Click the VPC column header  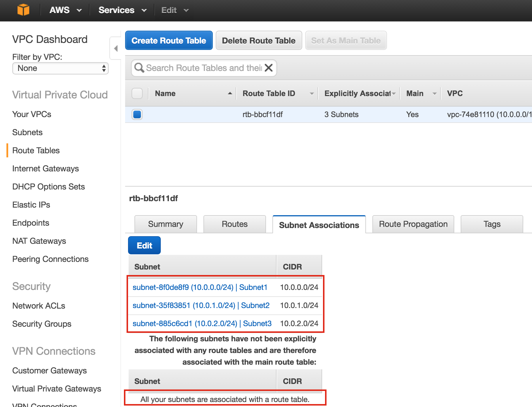[x=455, y=93]
